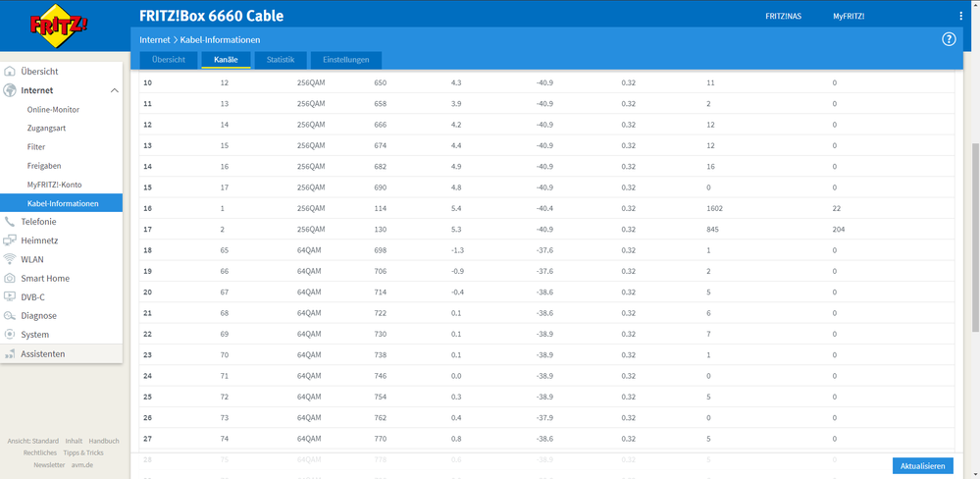Viewport: 980px width, 479px height.
Task: Click frequency 770 in channel 27 row
Action: pos(380,439)
